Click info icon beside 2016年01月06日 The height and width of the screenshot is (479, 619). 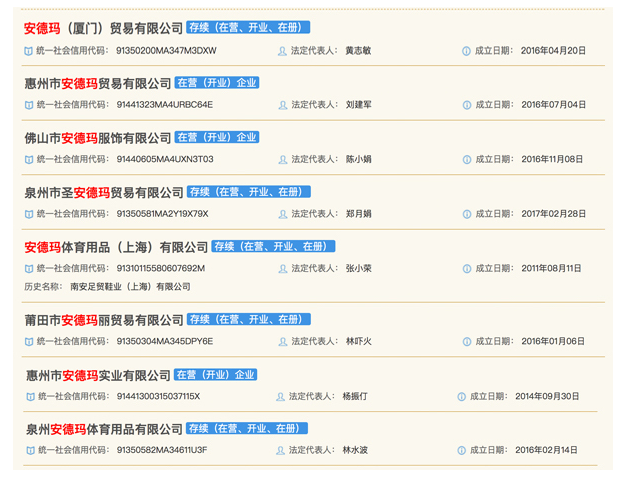click(x=467, y=342)
